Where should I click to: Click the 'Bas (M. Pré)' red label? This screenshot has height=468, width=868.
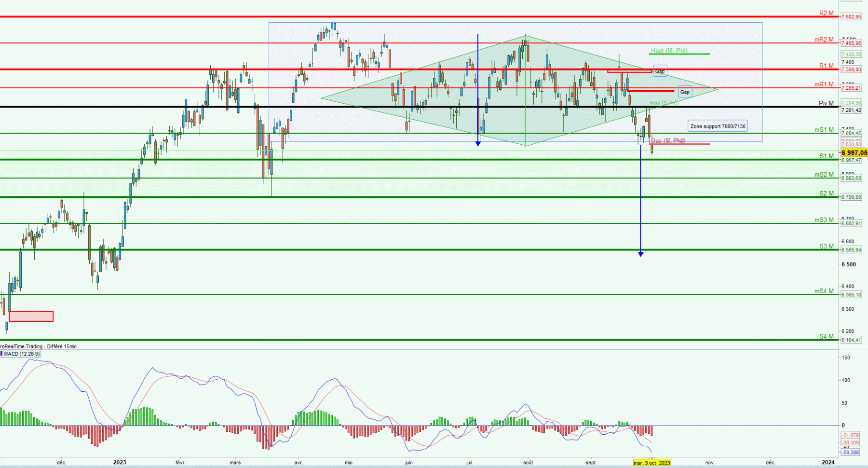coord(668,140)
